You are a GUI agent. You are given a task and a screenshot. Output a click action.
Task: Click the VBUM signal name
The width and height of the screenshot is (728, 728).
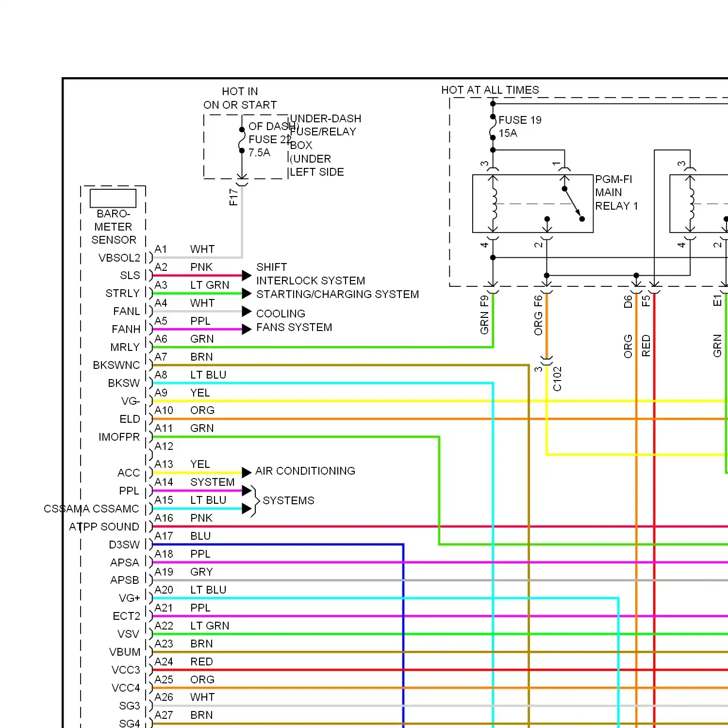[125, 652]
